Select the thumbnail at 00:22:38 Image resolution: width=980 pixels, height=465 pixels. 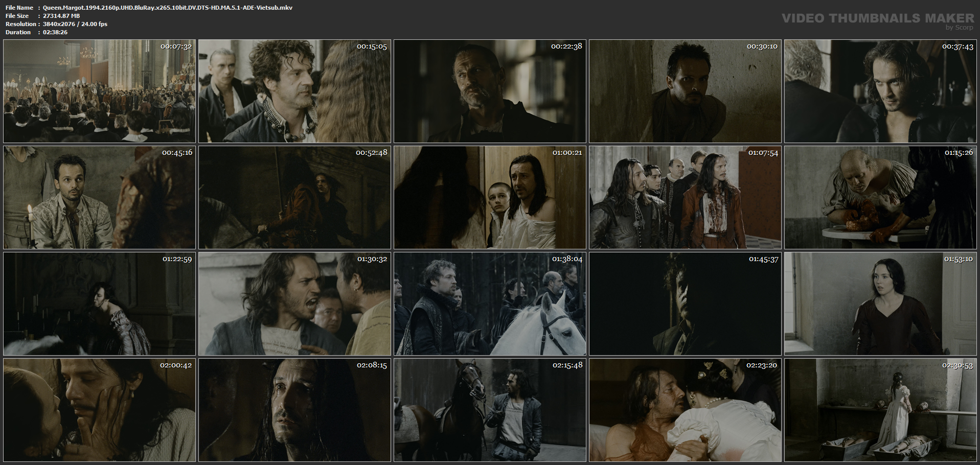490,91
